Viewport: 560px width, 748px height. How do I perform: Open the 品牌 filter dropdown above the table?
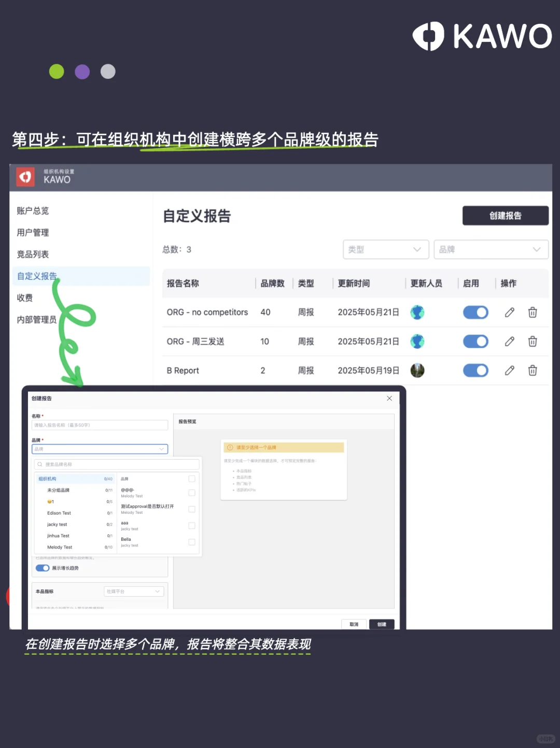(491, 249)
